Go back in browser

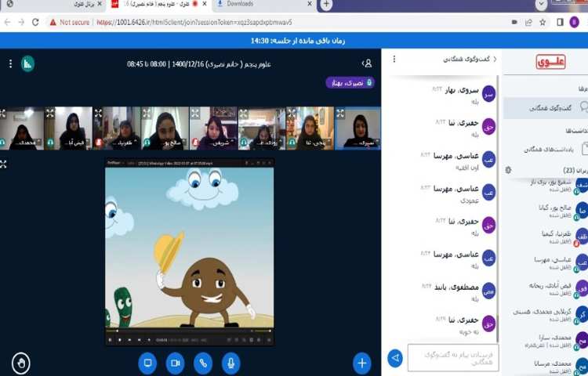click(x=7, y=22)
